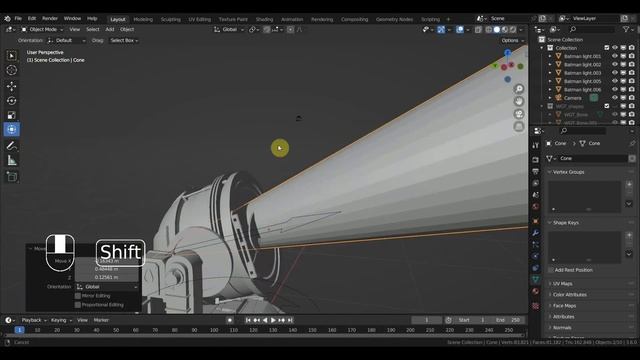Screen dimensions: 640x360
Task: Open the timeline Marker menu
Action: (101, 320)
